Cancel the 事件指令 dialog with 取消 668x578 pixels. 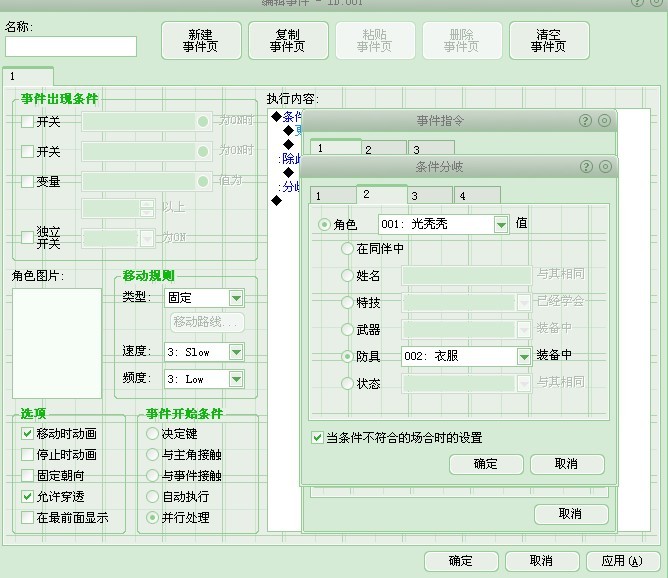(571, 514)
